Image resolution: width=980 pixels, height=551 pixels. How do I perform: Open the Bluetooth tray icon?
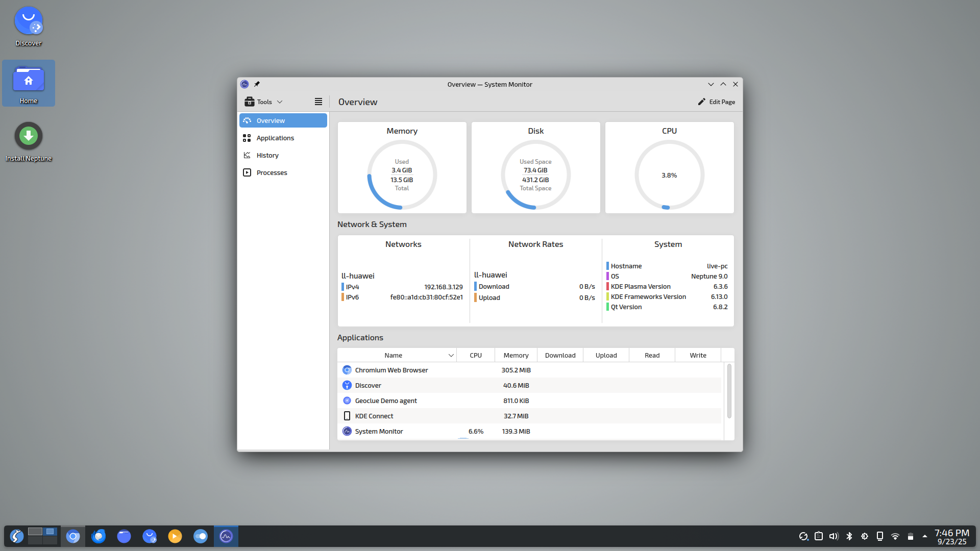point(849,536)
